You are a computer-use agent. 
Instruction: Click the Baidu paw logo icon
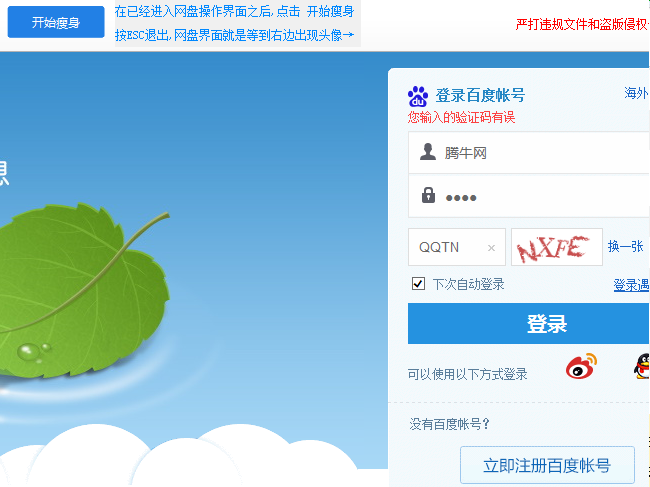tap(418, 97)
